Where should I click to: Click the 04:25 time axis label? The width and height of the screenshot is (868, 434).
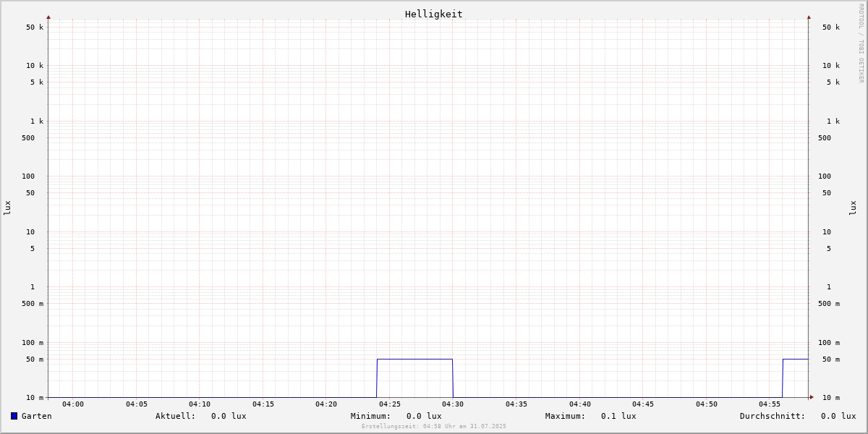(390, 404)
